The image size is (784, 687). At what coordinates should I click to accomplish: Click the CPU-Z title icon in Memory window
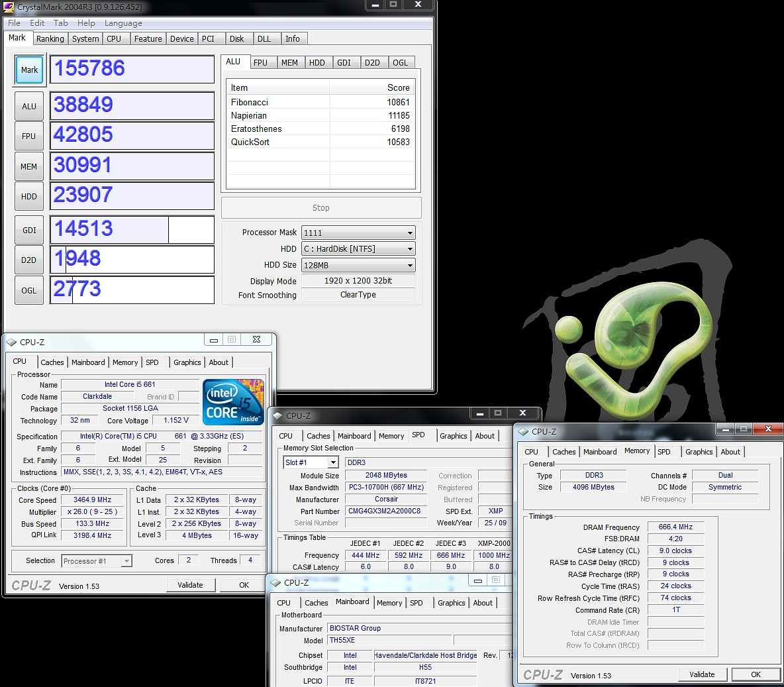point(523,431)
